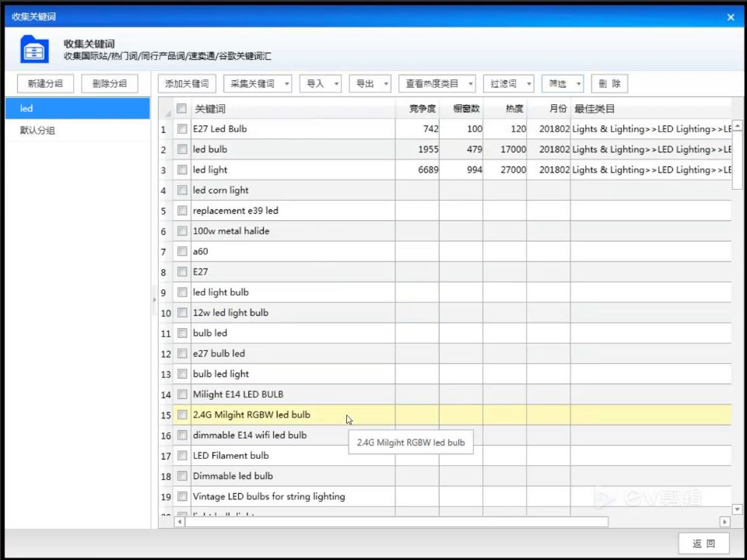This screenshot has width=747, height=560.
Task: Select 'Vintage LED bulbs for string lighting'
Action: pos(268,497)
